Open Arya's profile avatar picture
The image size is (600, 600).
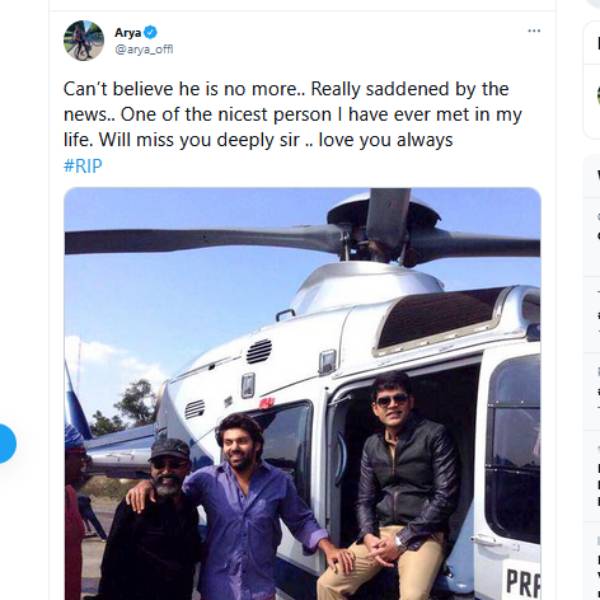click(x=84, y=40)
